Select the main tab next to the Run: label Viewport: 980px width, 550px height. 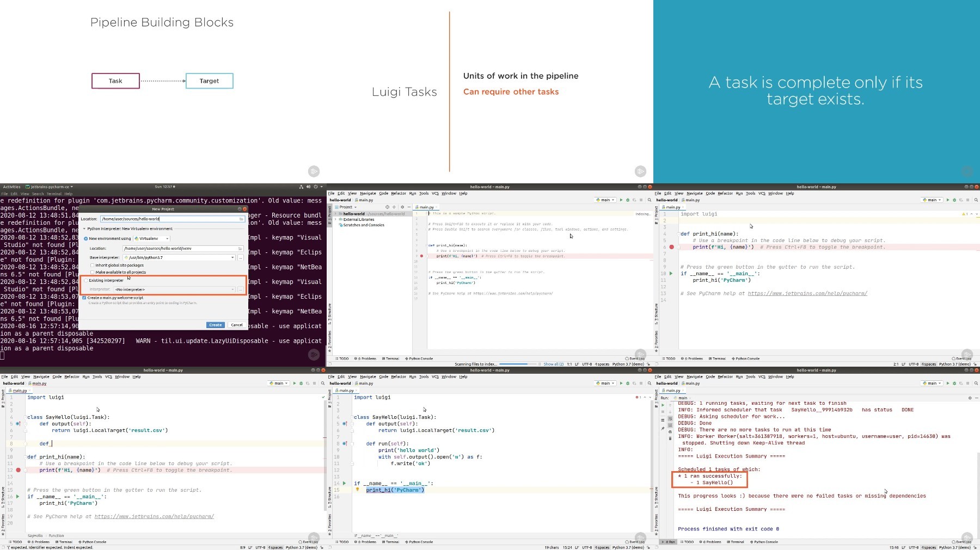click(682, 398)
